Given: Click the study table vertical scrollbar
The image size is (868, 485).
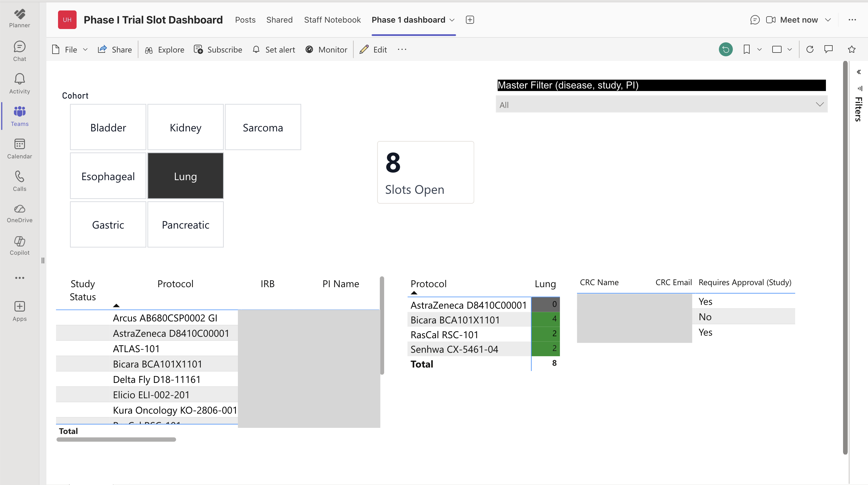Looking at the screenshot, I should (382, 325).
